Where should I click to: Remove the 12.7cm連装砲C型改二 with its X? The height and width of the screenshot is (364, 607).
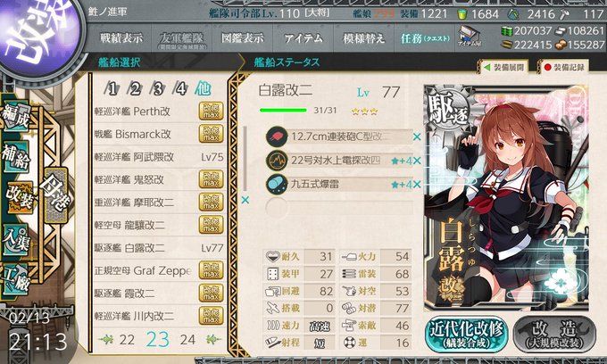(x=417, y=136)
